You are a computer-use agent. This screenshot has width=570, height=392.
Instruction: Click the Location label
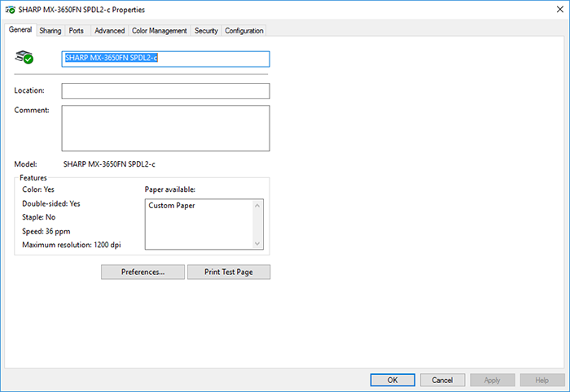[29, 90]
